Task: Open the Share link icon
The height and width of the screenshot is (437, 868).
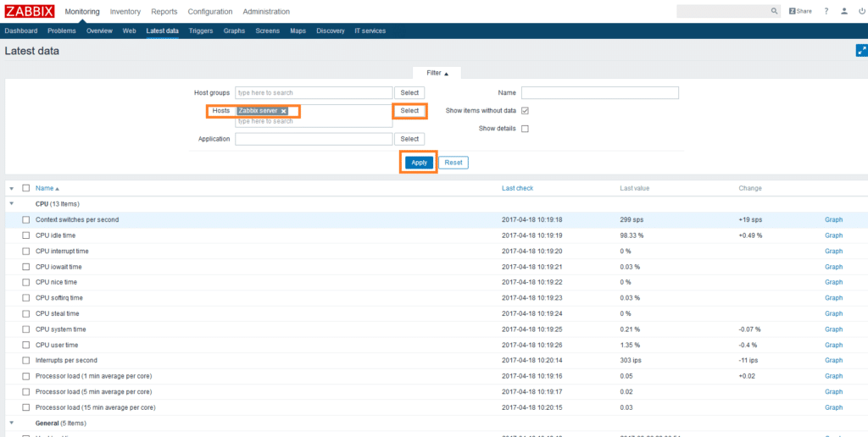Action: tap(800, 11)
